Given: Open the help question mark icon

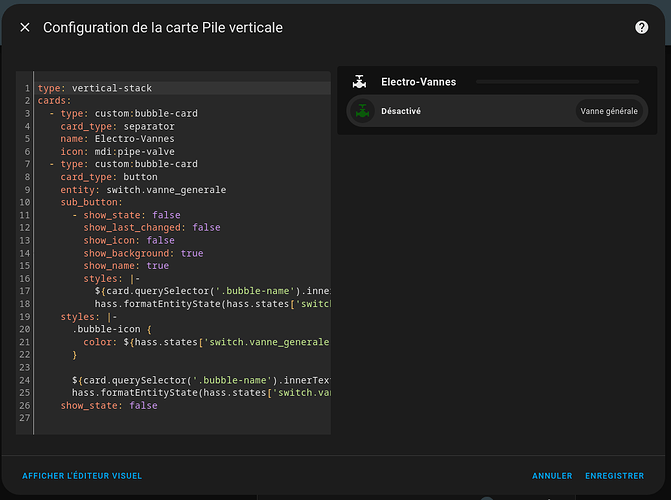Looking at the screenshot, I should (641, 27).
